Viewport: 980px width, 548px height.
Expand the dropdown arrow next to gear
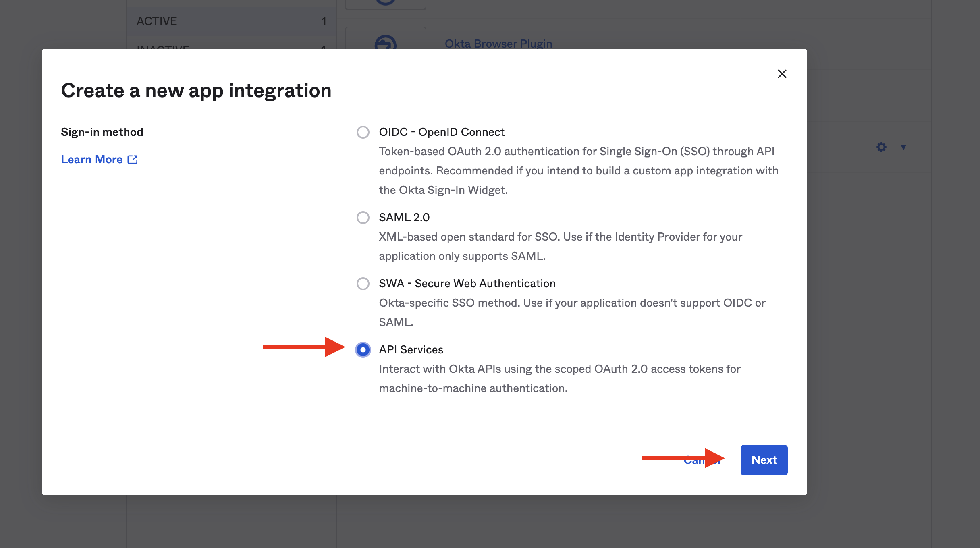[903, 147]
